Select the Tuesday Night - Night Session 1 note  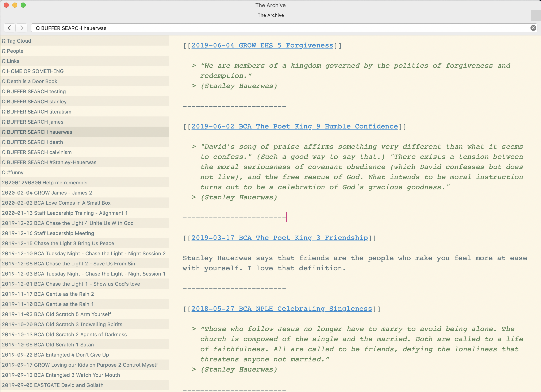pos(84,274)
